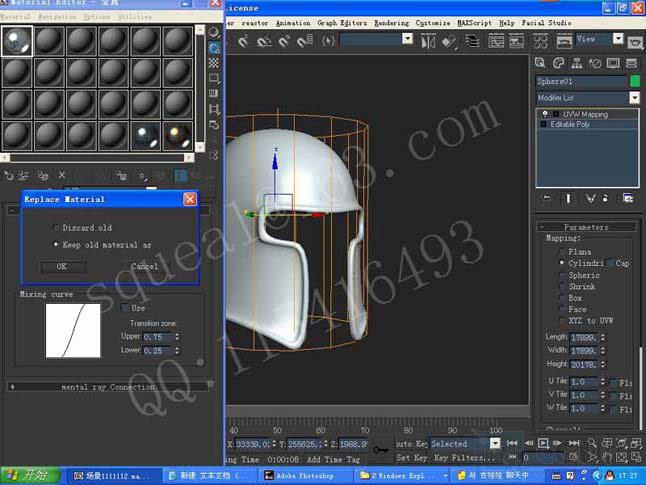The height and width of the screenshot is (485, 646).
Task: Click Make Unique icon below modifier stack
Action: click(x=590, y=199)
